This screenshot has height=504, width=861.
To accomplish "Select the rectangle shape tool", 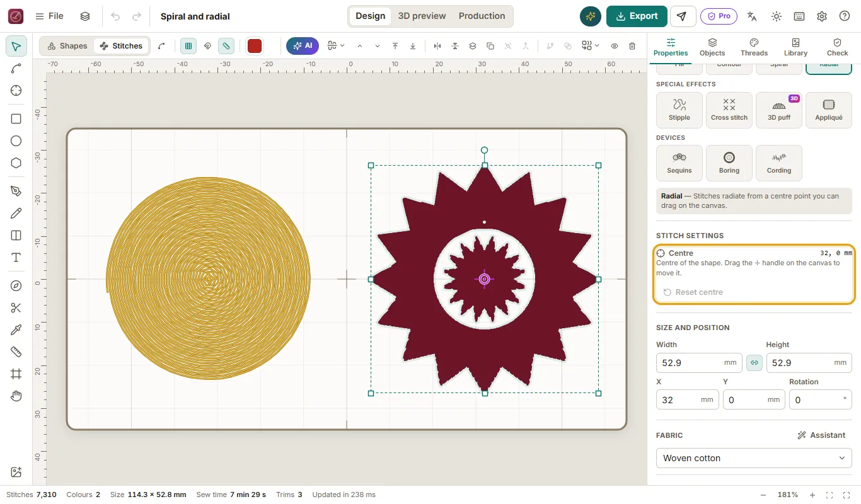I will pos(16,119).
